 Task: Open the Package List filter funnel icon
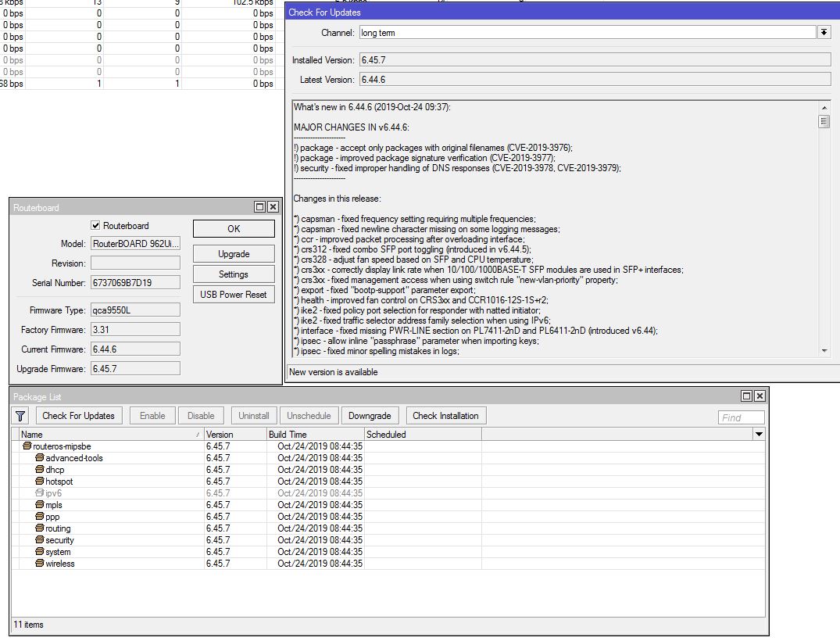coord(20,416)
